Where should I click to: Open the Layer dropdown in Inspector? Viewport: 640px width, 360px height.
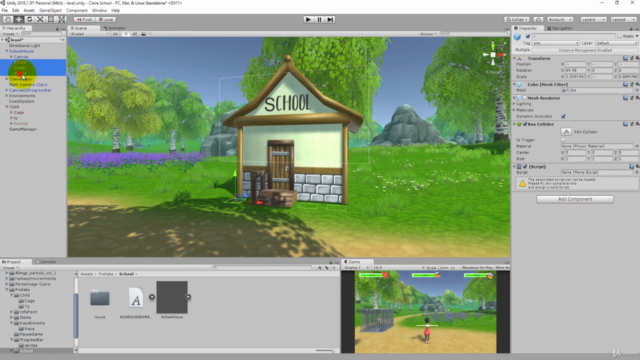pyautogui.click(x=616, y=43)
